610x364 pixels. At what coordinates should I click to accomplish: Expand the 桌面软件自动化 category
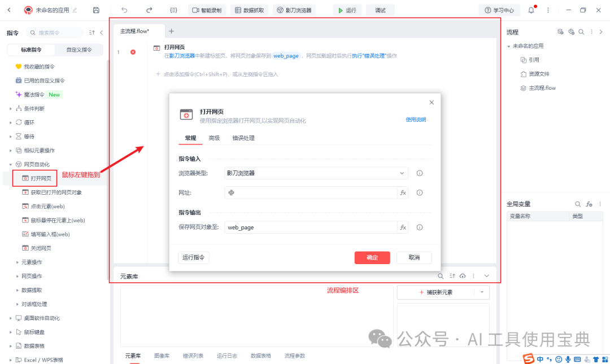[x=11, y=318]
